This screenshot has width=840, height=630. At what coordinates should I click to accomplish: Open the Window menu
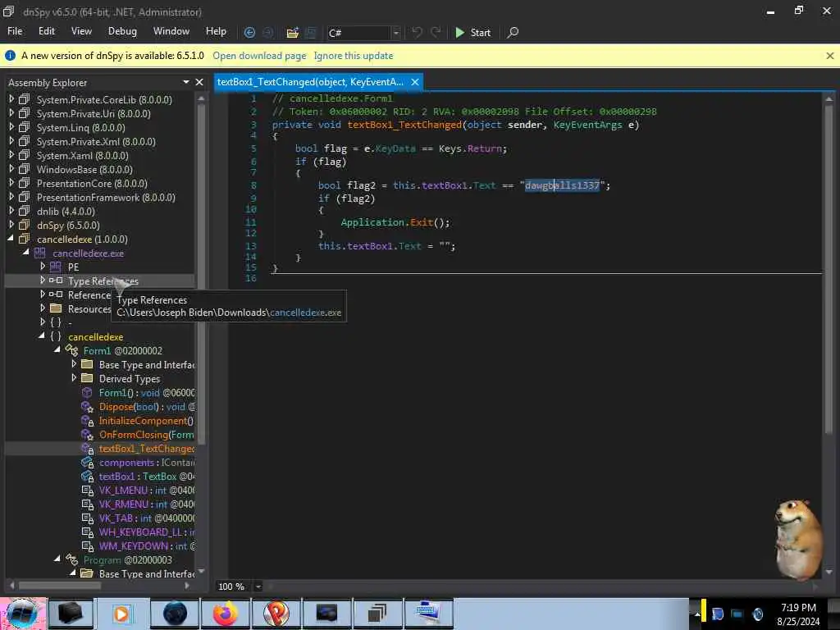[171, 31]
